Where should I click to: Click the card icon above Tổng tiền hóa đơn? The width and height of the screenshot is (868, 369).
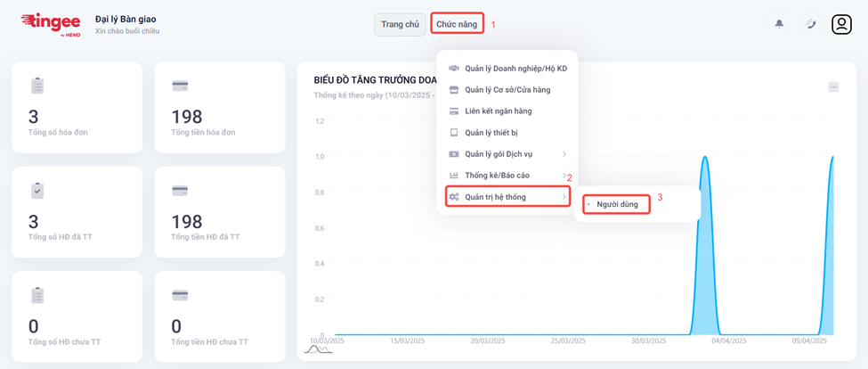click(x=180, y=86)
